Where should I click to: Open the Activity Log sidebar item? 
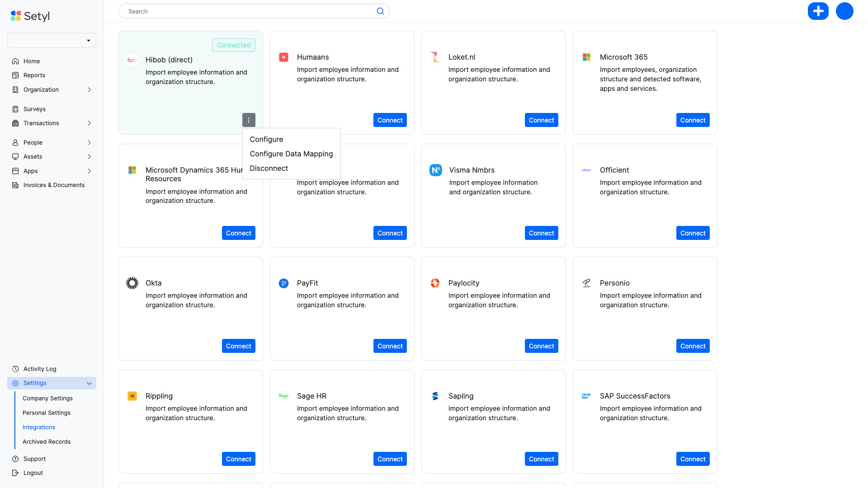(40, 369)
